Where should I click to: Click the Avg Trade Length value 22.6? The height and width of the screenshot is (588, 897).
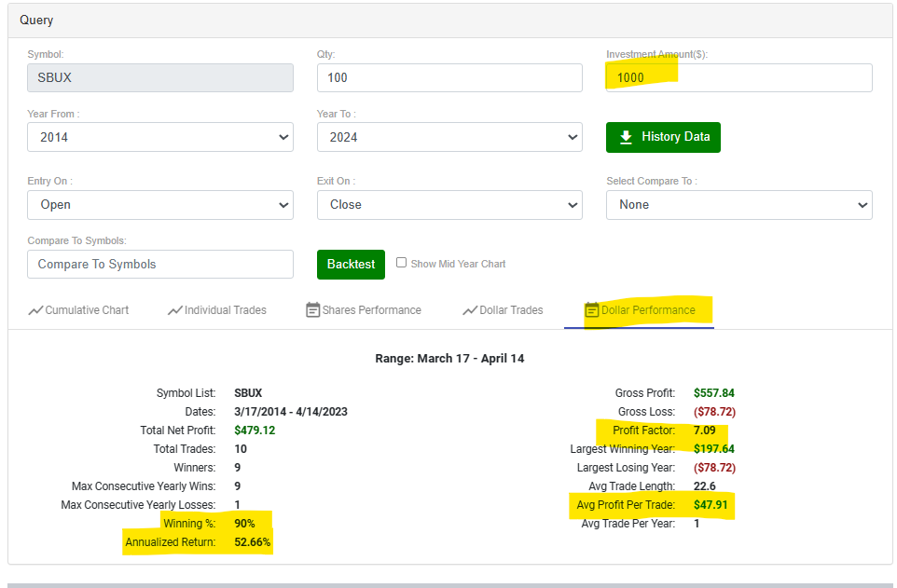(704, 486)
